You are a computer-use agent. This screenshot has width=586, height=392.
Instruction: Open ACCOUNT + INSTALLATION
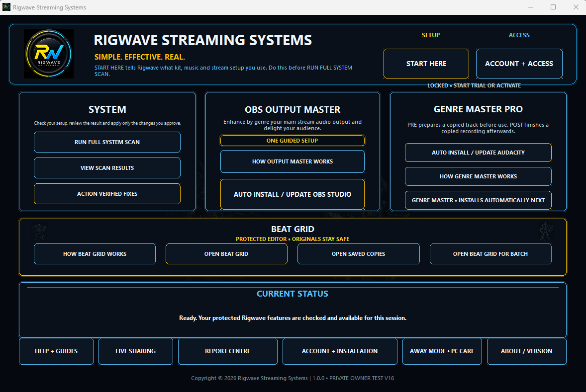(340, 351)
